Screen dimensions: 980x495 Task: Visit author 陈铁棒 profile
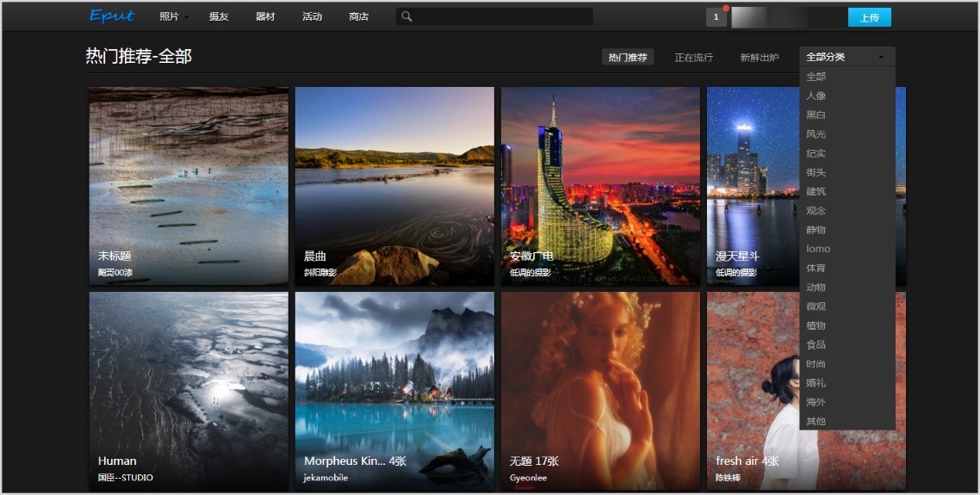pyautogui.click(x=729, y=478)
